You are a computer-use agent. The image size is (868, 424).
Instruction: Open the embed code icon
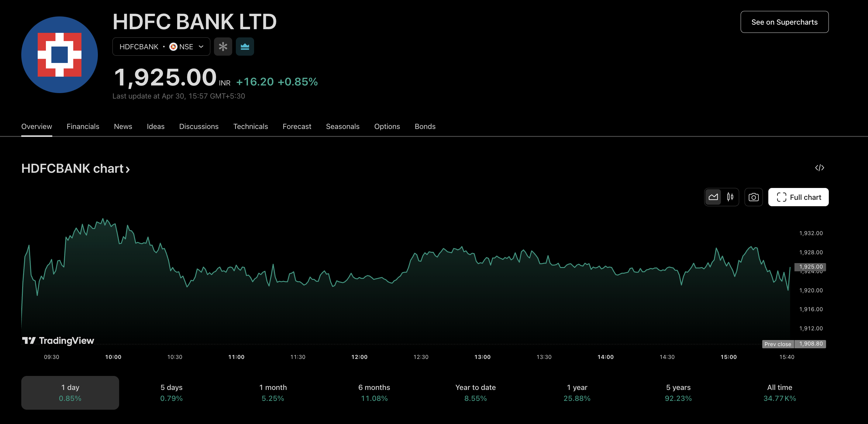click(x=819, y=168)
